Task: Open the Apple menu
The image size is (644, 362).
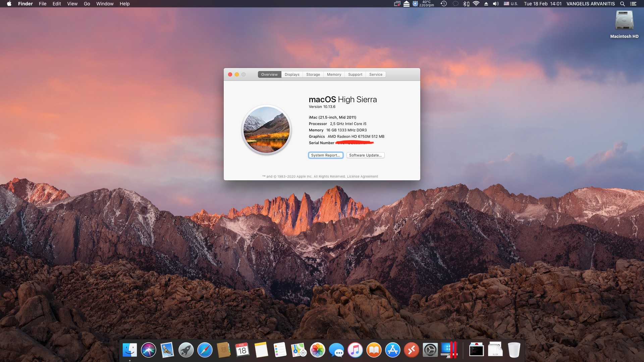Action: click(9, 4)
